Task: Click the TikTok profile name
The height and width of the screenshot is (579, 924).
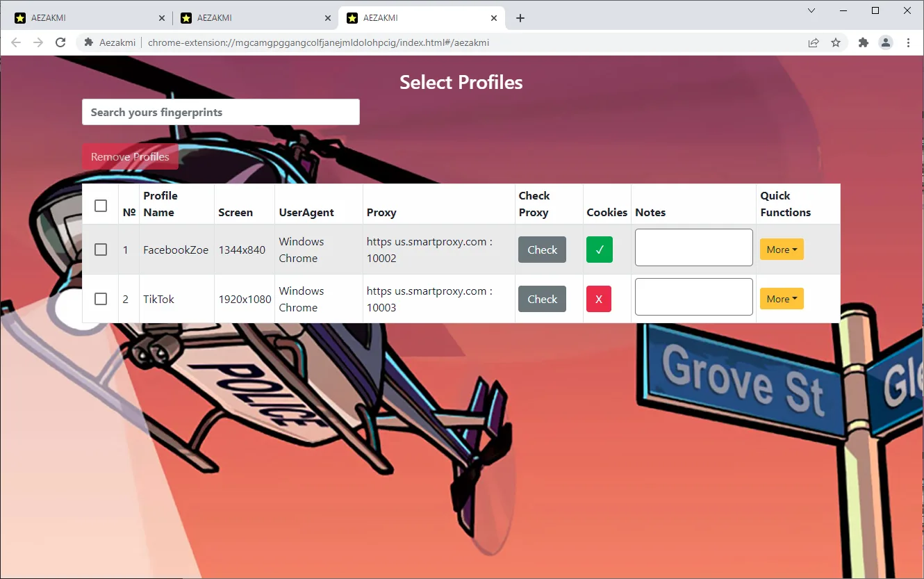Action: point(158,299)
